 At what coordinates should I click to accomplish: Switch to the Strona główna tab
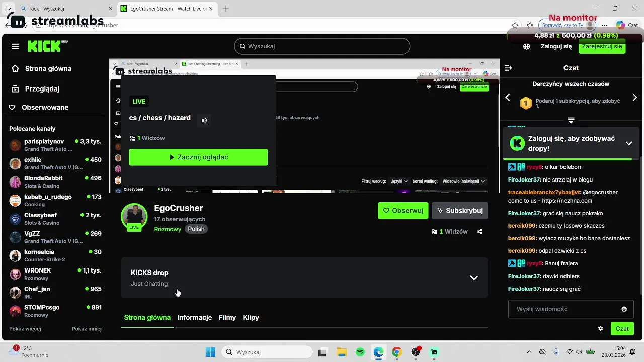point(147,317)
